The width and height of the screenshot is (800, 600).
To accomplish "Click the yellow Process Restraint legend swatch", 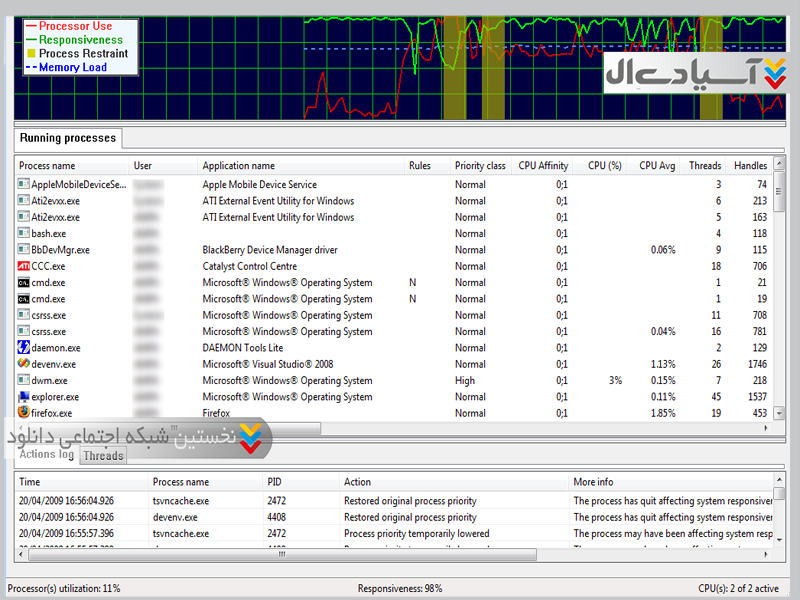I will 31,54.
